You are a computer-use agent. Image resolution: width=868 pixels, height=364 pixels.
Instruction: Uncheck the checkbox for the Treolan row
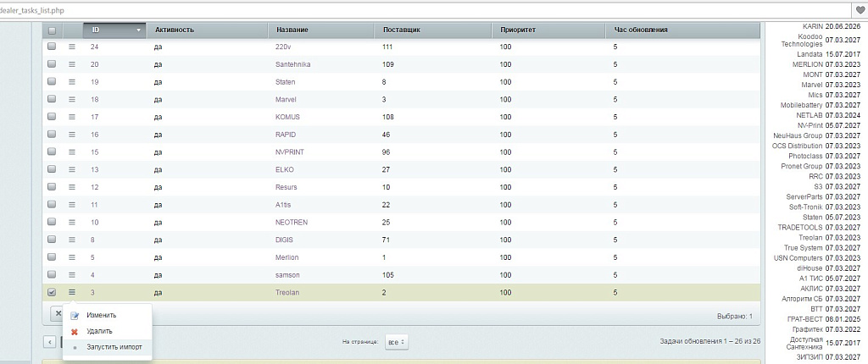click(52, 292)
